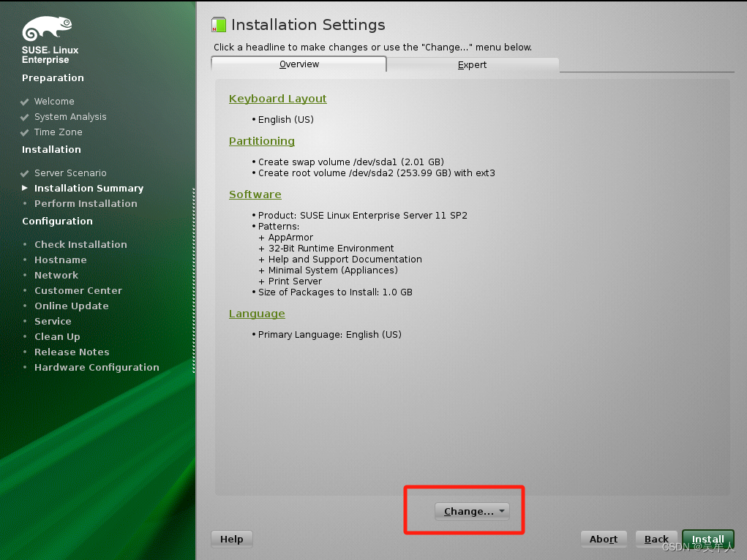Click the AppArmor pattern entry

290,237
